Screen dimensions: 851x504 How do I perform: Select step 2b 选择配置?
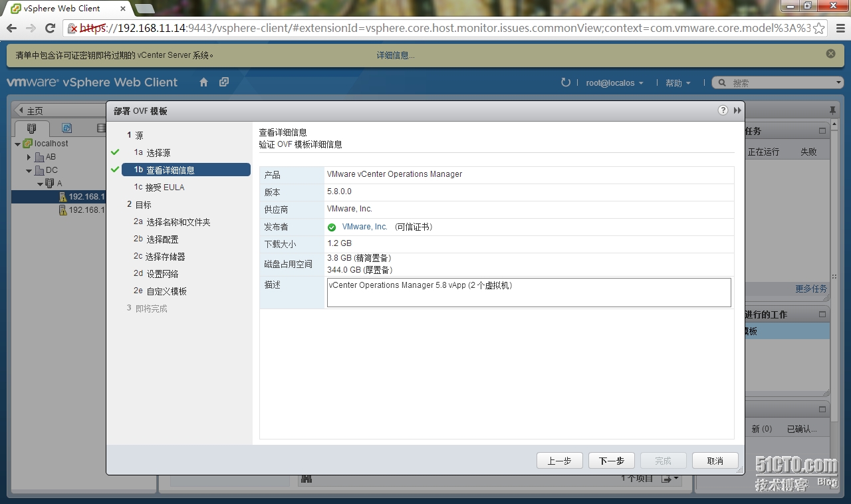pos(156,239)
